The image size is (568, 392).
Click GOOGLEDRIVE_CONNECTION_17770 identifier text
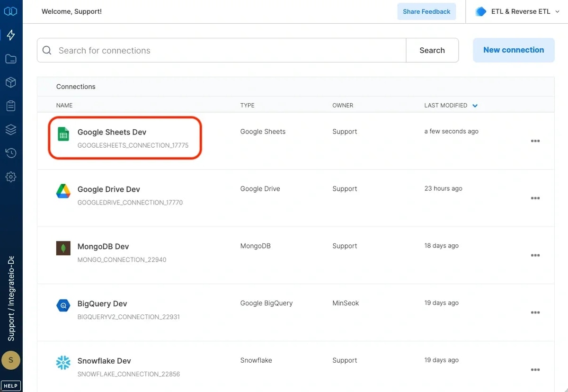pos(130,203)
